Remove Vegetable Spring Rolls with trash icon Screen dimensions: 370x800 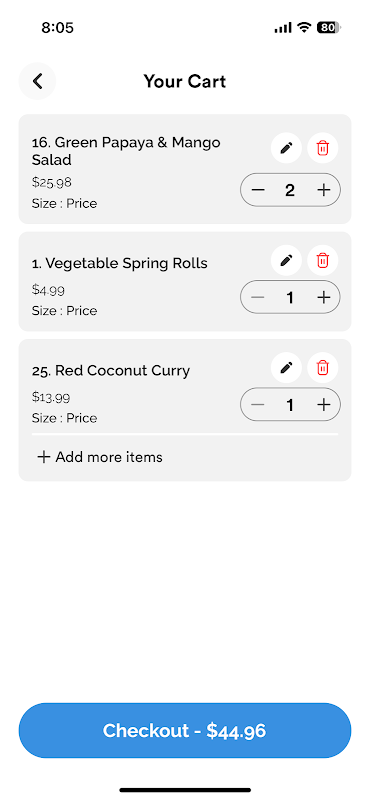click(323, 261)
